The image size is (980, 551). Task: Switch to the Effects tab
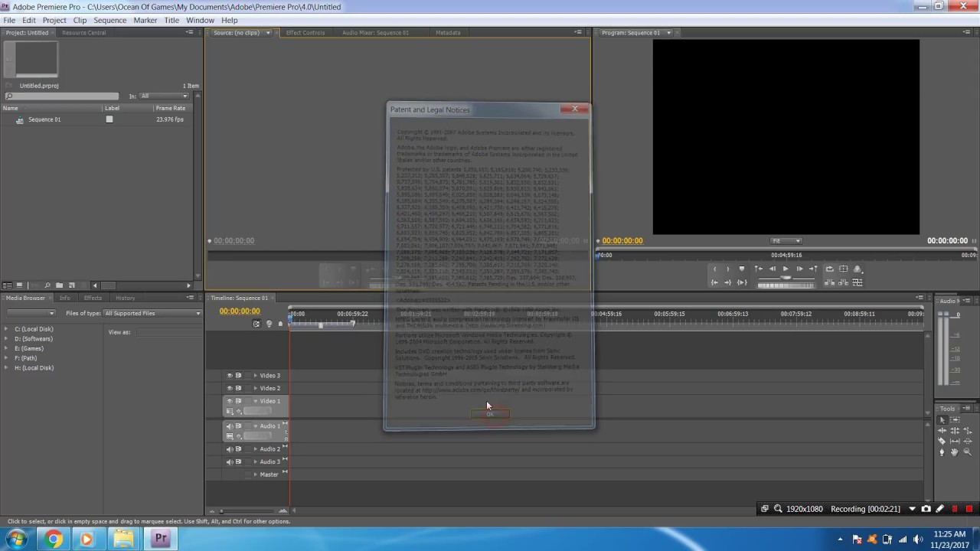coord(93,298)
